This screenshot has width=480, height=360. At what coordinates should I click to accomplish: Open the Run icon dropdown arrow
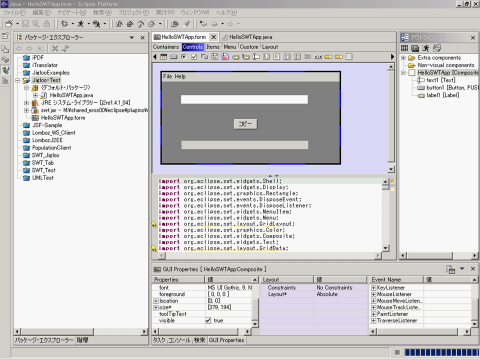click(89, 24)
